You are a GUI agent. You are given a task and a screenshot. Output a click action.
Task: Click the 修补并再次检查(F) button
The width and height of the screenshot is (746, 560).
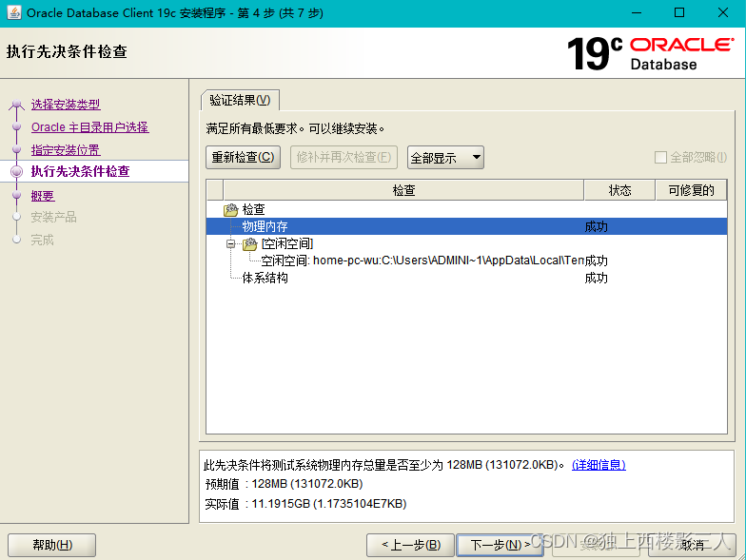pos(344,158)
